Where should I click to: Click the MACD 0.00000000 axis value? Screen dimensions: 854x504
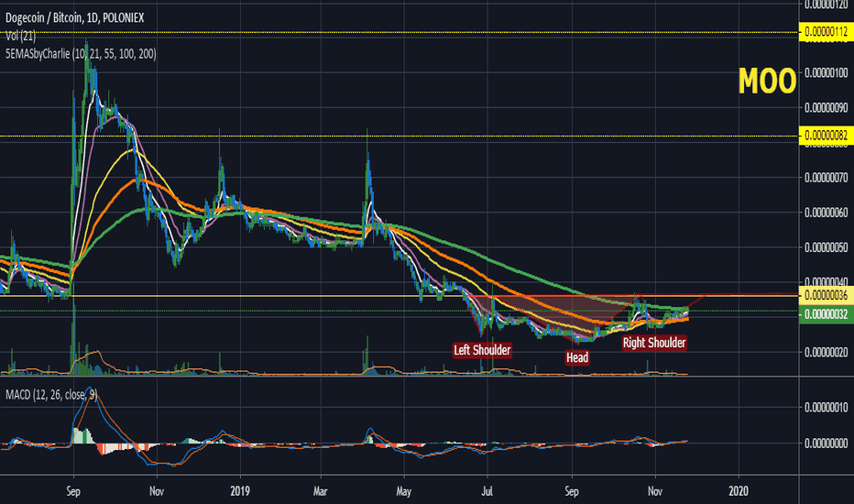(x=827, y=443)
